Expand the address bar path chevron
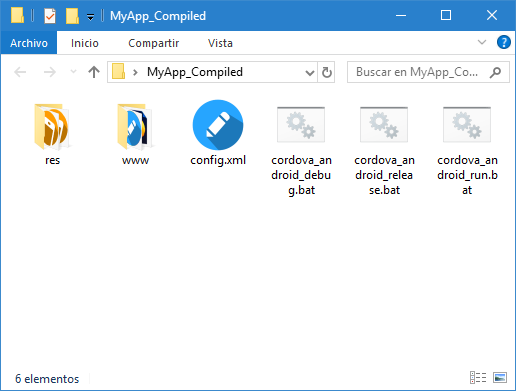This screenshot has height=391, width=516. point(135,72)
